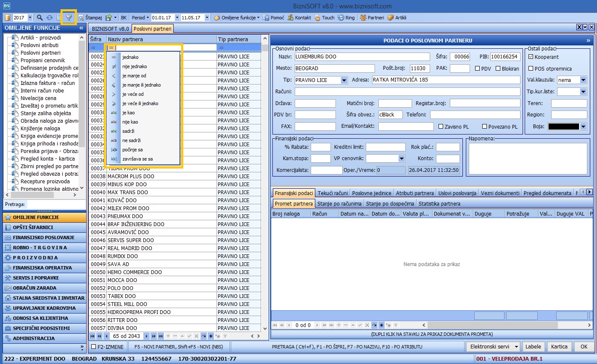Click the Naziv field with LUXEMBURG DOO

(362, 57)
